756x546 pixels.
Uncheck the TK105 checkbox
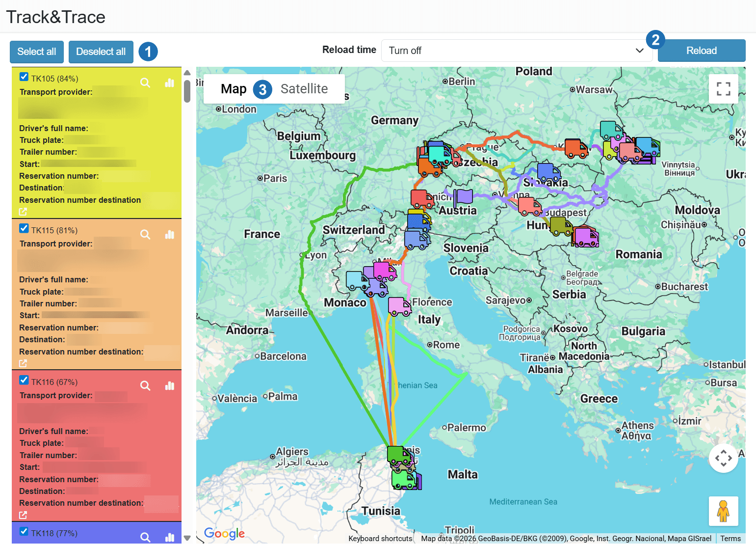coord(24,77)
